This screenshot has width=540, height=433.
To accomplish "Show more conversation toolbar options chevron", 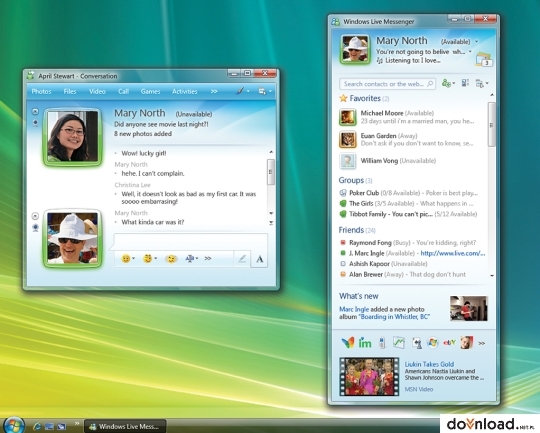I will (x=214, y=91).
